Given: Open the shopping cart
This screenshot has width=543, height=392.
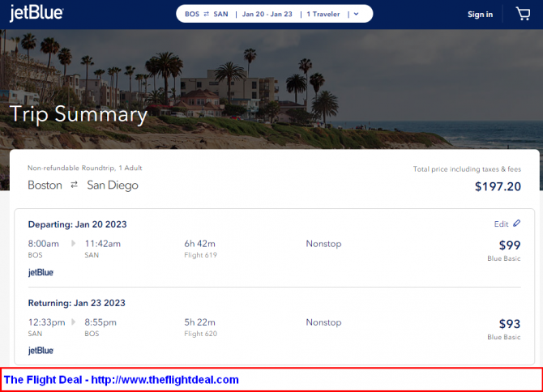Looking at the screenshot, I should tap(523, 14).
